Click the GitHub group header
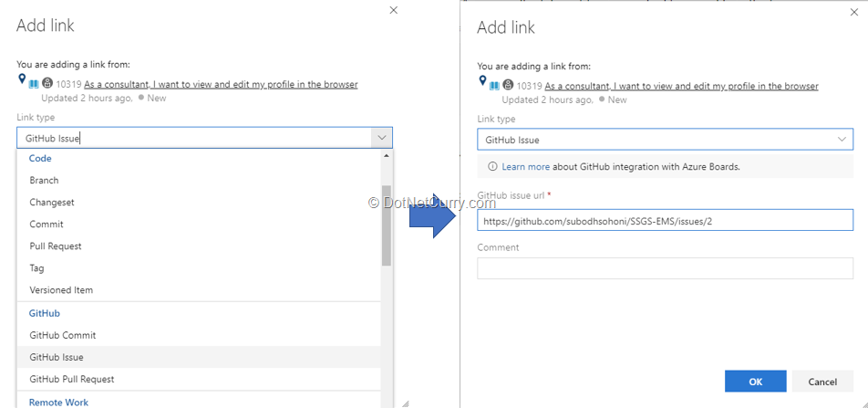 (x=45, y=313)
